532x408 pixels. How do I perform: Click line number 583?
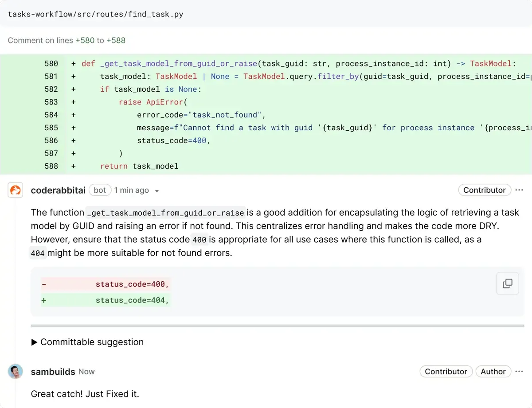51,102
